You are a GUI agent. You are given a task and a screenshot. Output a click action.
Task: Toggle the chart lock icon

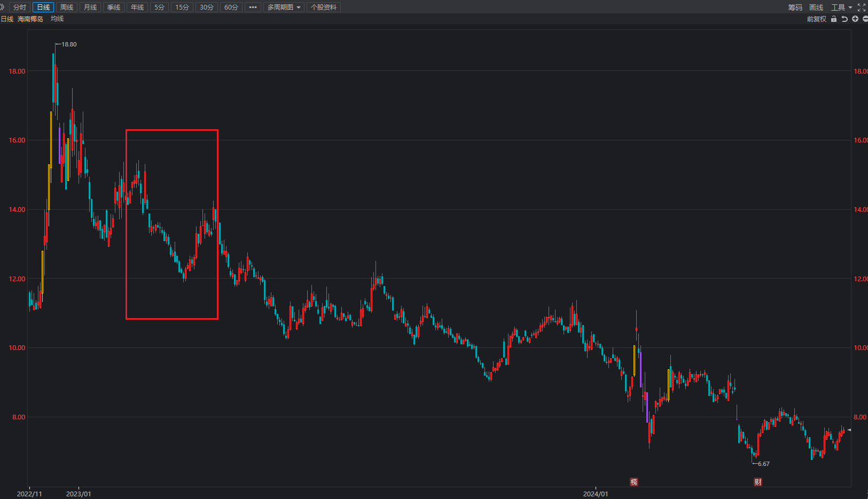834,19
